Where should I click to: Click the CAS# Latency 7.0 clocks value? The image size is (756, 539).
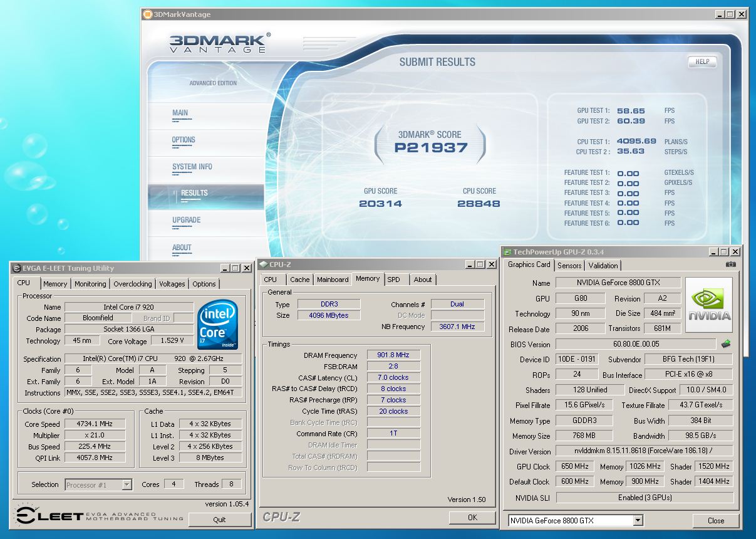[393, 377]
